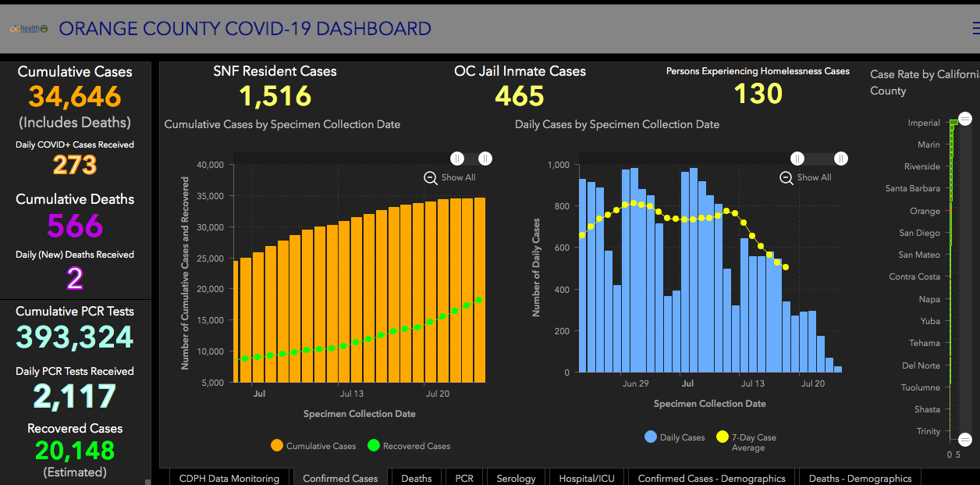Click left range handle above Daily Cases chart
This screenshot has width=980, height=485.
797,159
